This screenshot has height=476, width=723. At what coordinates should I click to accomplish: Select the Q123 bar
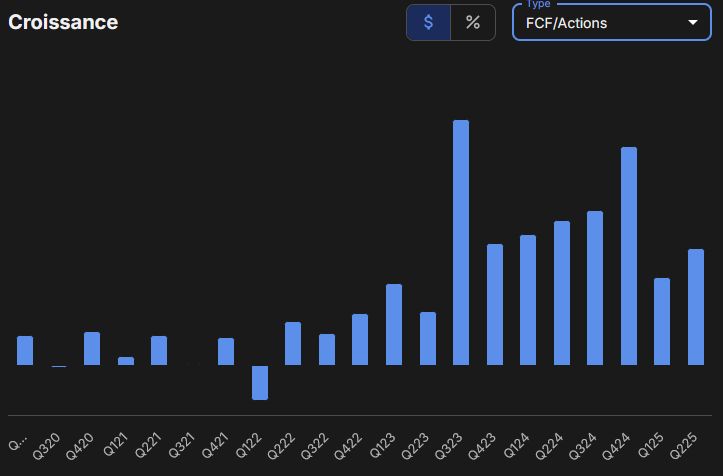coord(394,325)
